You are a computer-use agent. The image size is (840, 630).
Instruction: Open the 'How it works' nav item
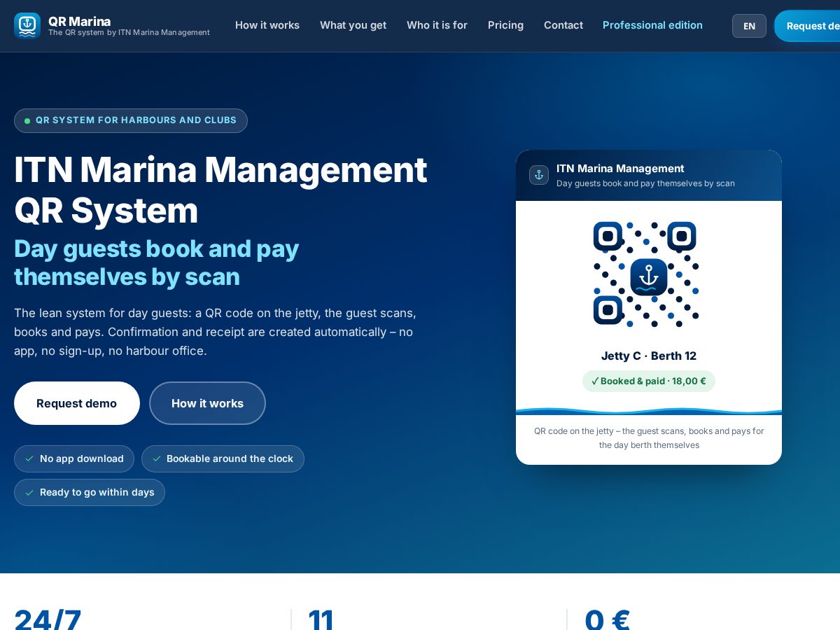click(x=267, y=25)
